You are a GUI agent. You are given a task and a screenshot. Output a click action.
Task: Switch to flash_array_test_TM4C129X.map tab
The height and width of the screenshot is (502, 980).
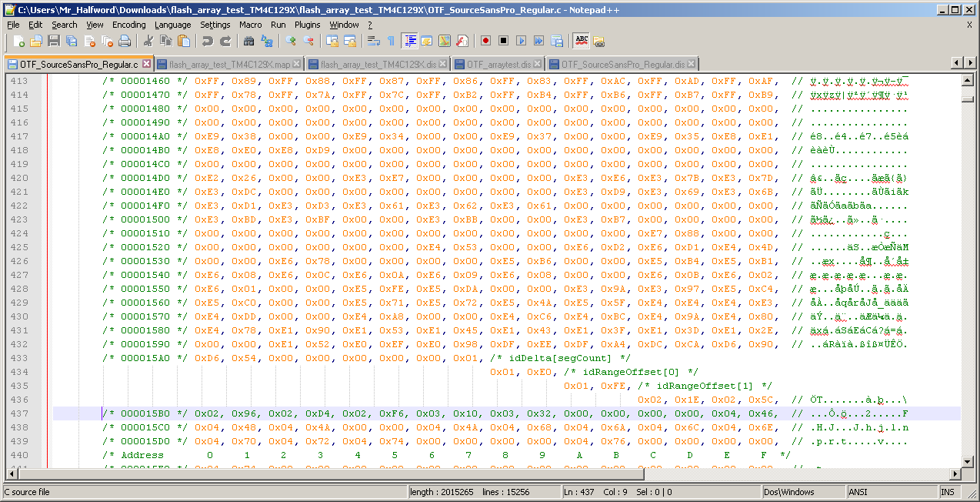[x=229, y=64]
